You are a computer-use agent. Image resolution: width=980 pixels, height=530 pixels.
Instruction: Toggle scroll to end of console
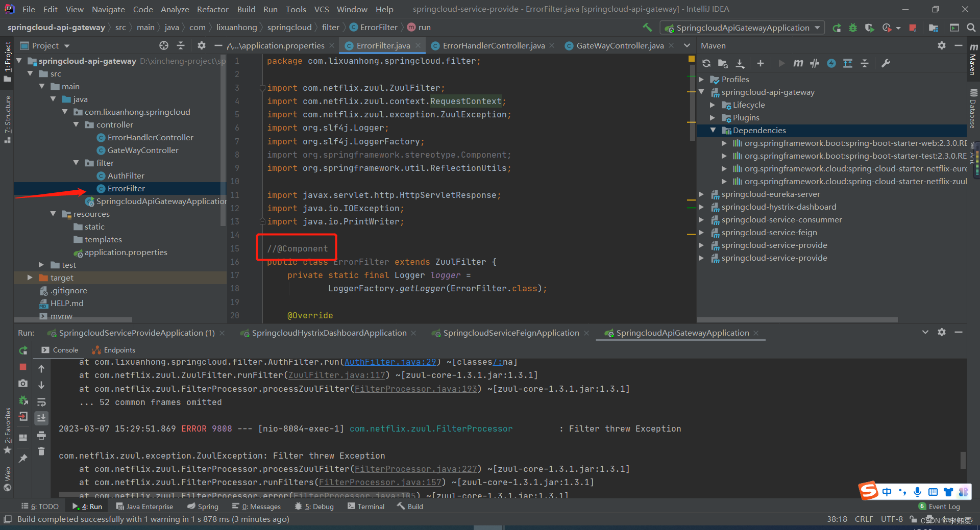coord(41,418)
